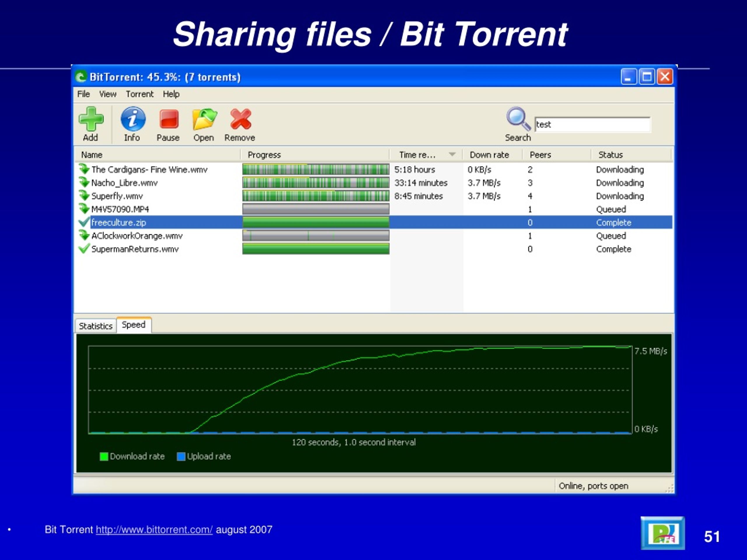This screenshot has width=747, height=560.
Task: Click the 'Queued' status of M4V57090.MP4
Action: click(x=611, y=209)
